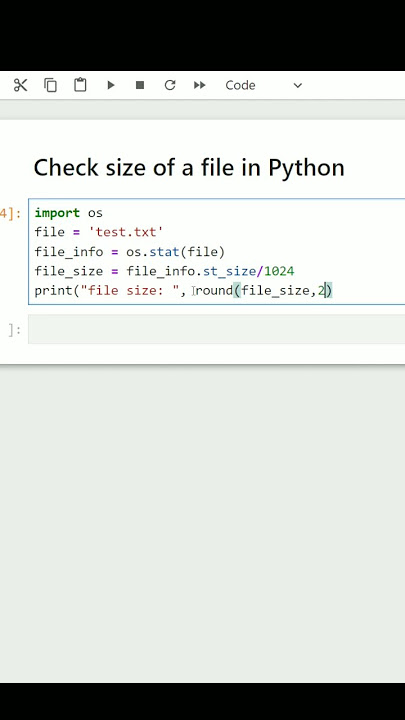The width and height of the screenshot is (405, 720).
Task: Expand cell type list via chevron arrow
Action: click(298, 85)
